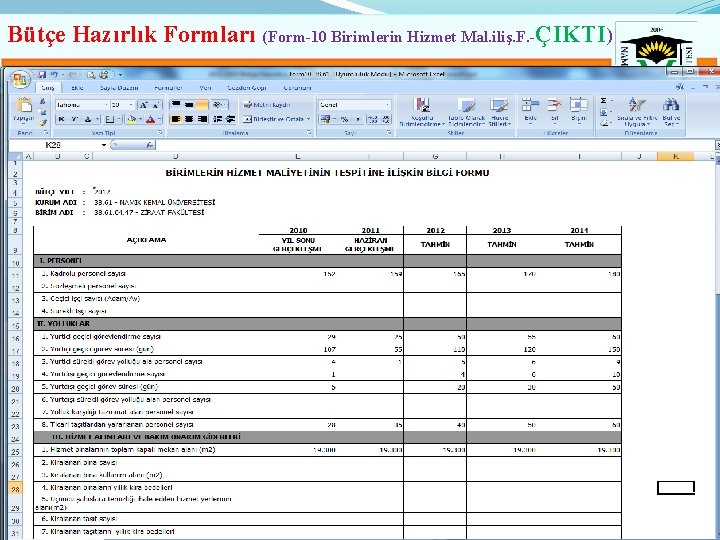Open Koşullu Biçimlendirme conditional formatting
The image size is (720, 540).
pos(422,112)
